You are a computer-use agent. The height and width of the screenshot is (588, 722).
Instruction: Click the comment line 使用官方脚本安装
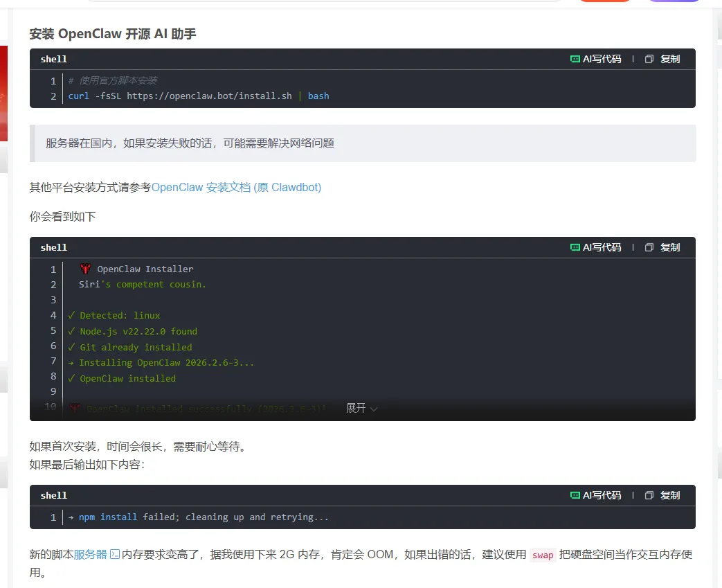[x=113, y=80]
